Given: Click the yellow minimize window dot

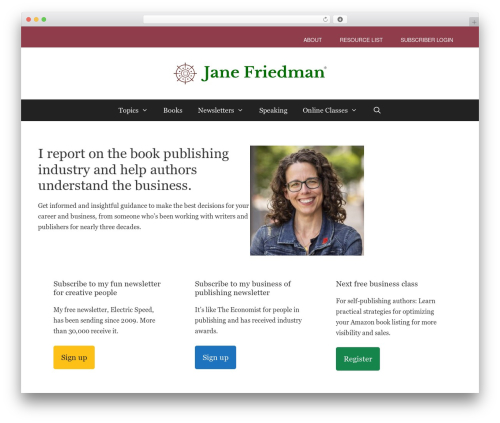Looking at the screenshot, I should (x=36, y=19).
